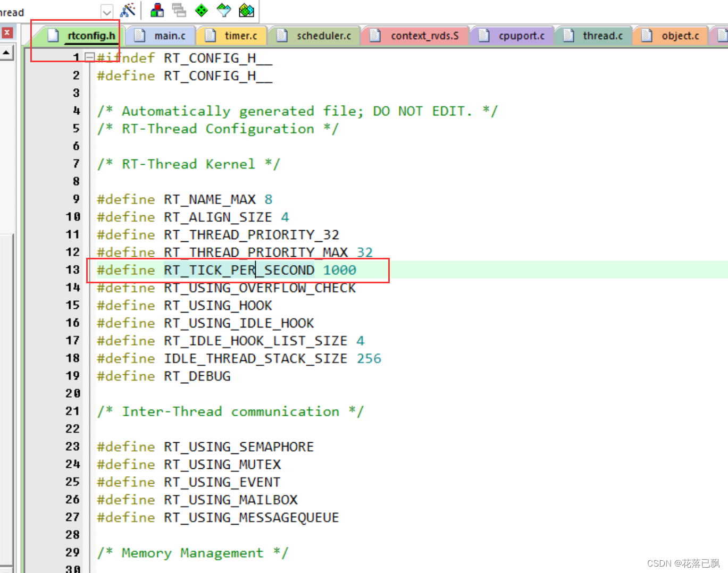The width and height of the screenshot is (728, 573).
Task: Open the timer.c tab
Action: (x=231, y=36)
